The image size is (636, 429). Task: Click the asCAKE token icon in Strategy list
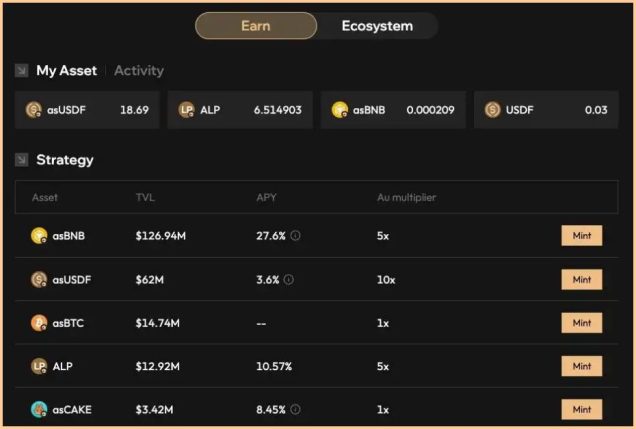coord(39,409)
